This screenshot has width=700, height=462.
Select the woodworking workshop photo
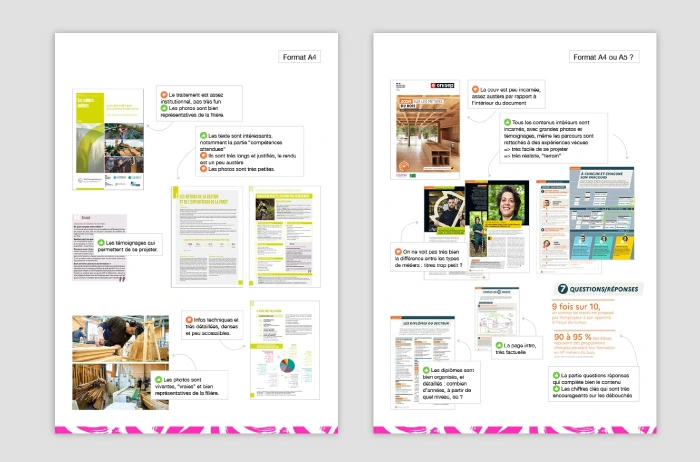[120, 338]
